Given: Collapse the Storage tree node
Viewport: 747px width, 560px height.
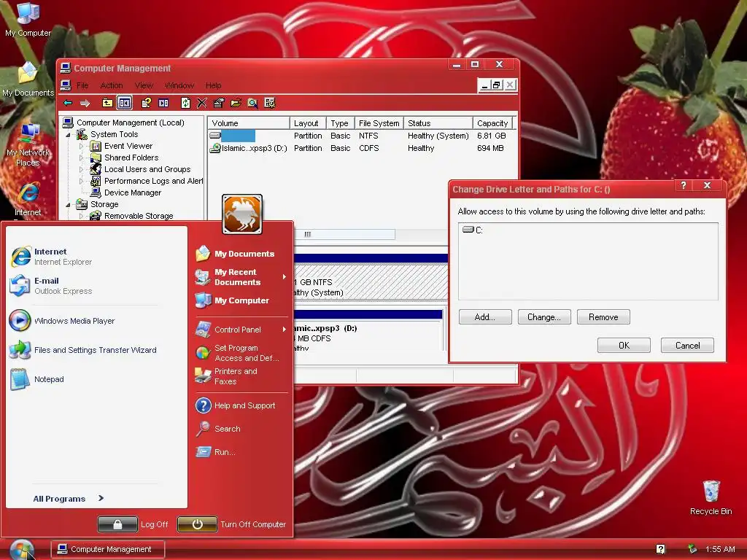Looking at the screenshot, I should (x=68, y=204).
